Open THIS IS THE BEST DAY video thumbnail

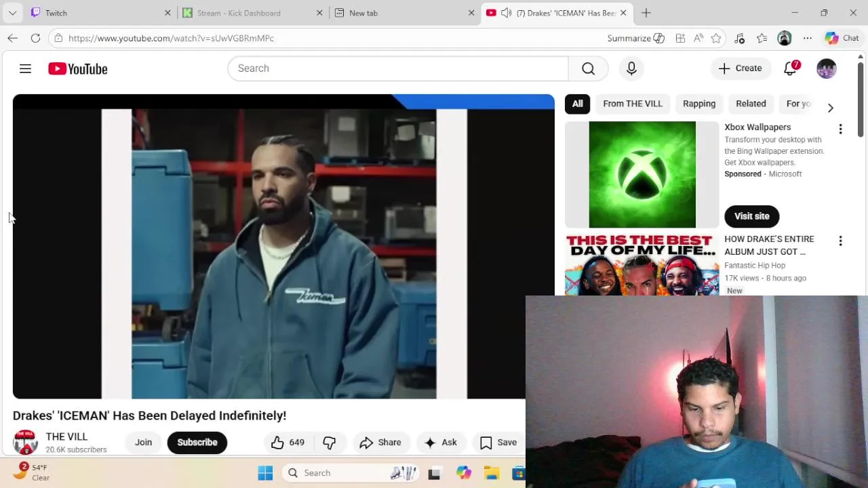pos(642,265)
